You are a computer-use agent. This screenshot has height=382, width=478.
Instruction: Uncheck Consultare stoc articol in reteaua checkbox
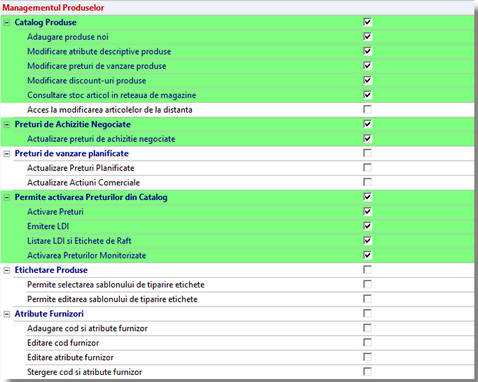tap(367, 95)
